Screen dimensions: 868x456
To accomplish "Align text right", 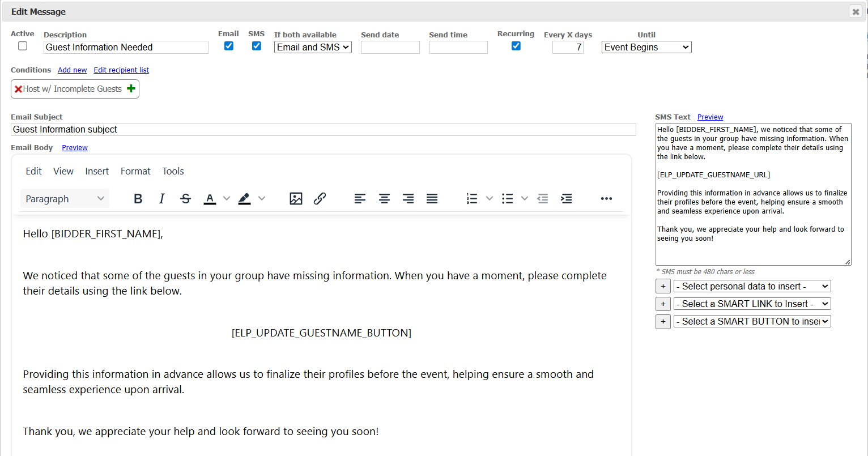I will (x=408, y=199).
